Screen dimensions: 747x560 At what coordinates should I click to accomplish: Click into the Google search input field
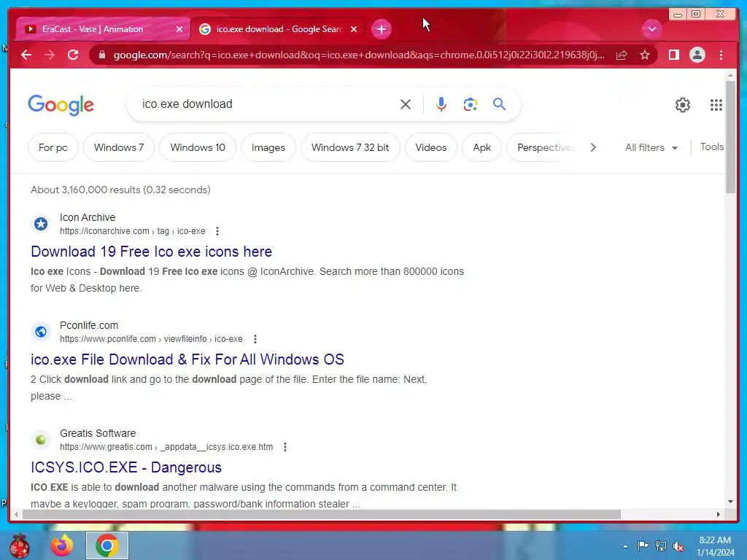(267, 104)
